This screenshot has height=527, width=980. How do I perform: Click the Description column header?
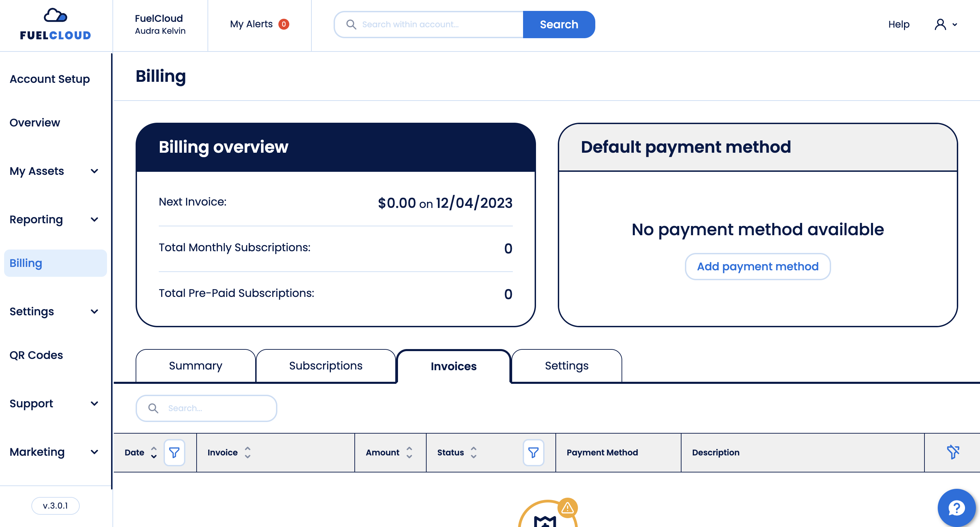coord(716,452)
